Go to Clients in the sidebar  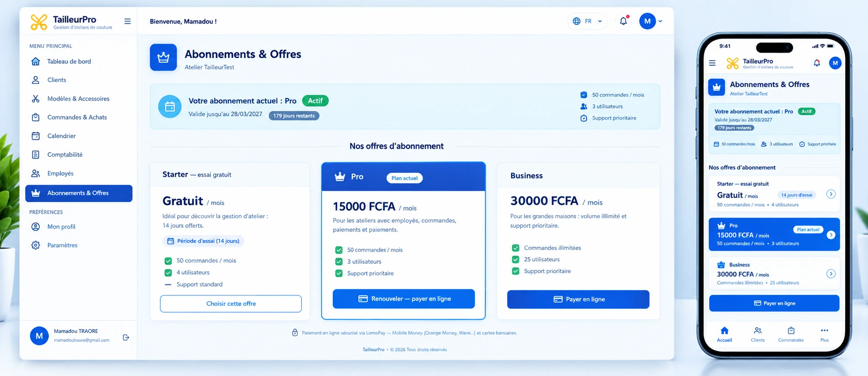pos(79,80)
